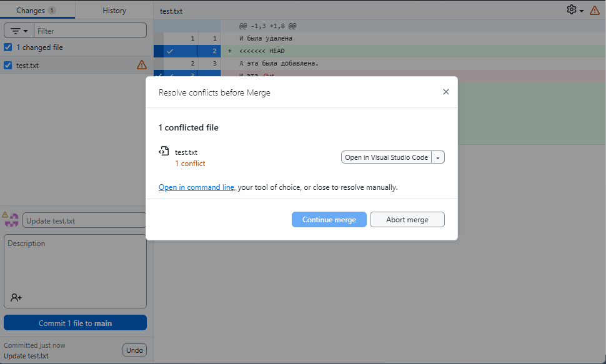Image resolution: width=606 pixels, height=364 pixels.
Task: Click the conflicted file icon in dialog
Action: coord(164,151)
